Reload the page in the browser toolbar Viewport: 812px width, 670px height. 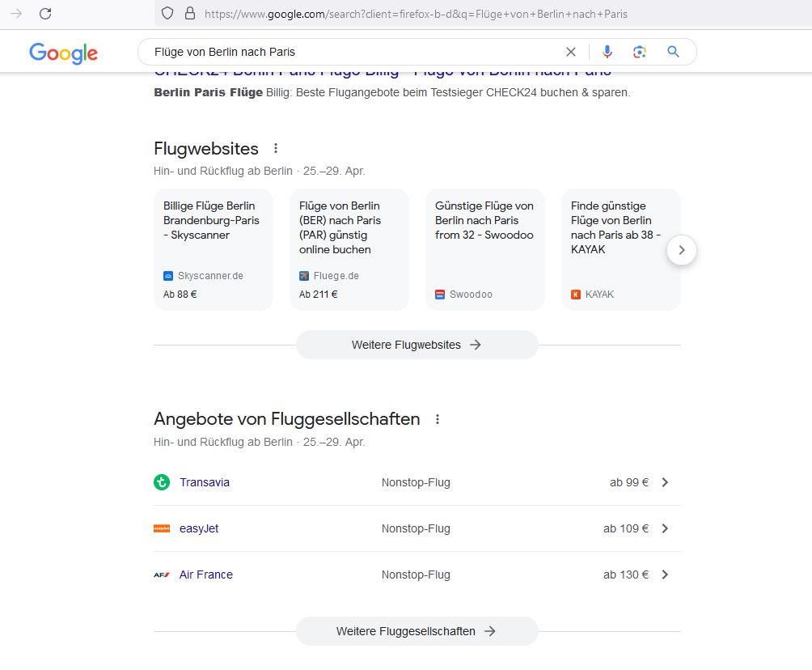coord(45,13)
